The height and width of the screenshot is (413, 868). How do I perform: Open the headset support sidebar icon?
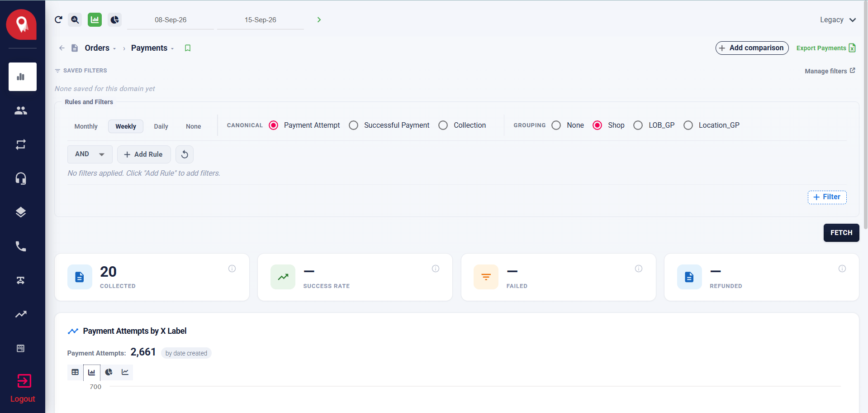pyautogui.click(x=21, y=178)
